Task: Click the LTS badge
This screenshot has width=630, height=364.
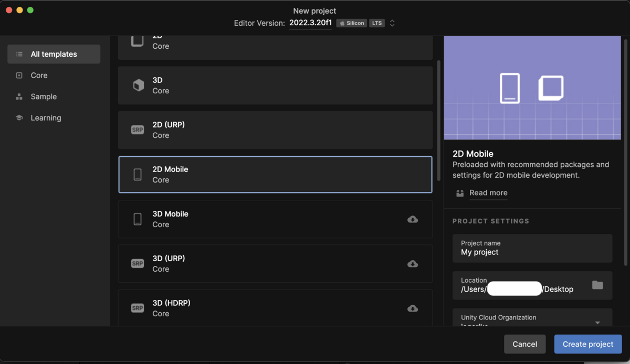Action: pyautogui.click(x=377, y=23)
